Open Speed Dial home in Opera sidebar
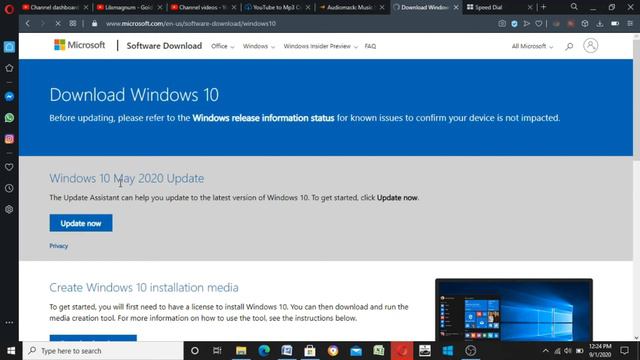640x360 pixels. (x=9, y=47)
